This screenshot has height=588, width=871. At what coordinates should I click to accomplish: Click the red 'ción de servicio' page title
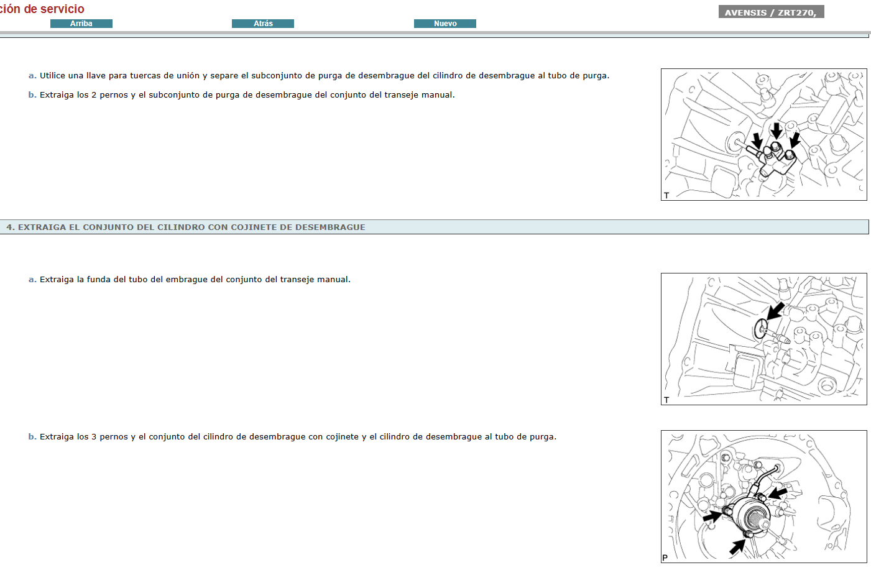[42, 9]
